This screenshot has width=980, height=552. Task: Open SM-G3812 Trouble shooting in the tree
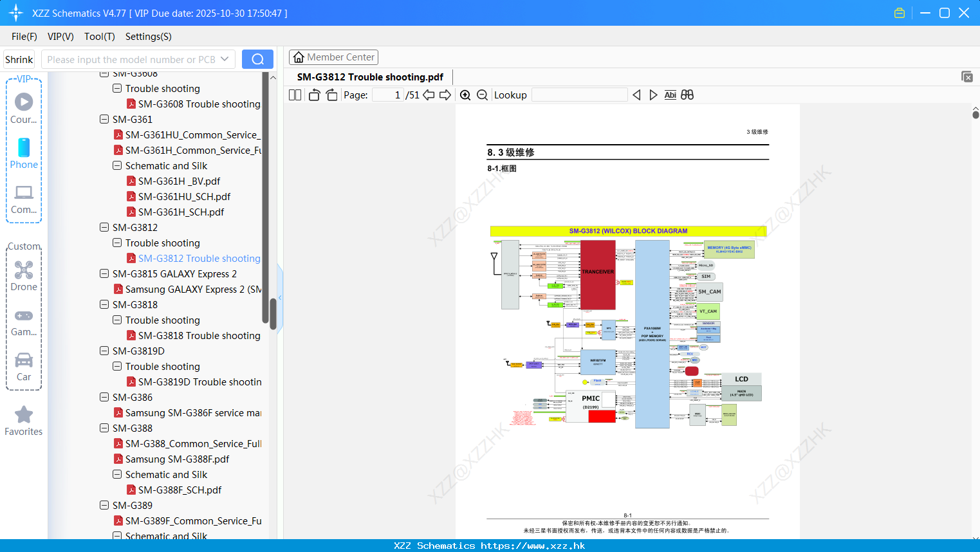pyautogui.click(x=199, y=258)
